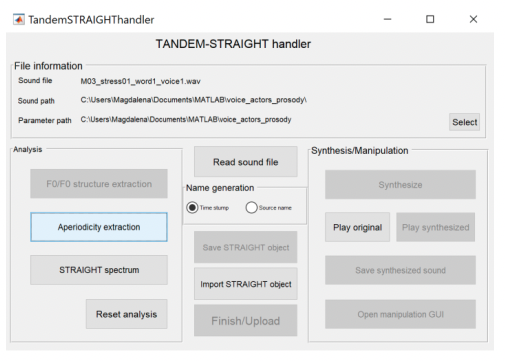505x361 pixels.
Task: Import STRAIGHT object from file
Action: [246, 284]
